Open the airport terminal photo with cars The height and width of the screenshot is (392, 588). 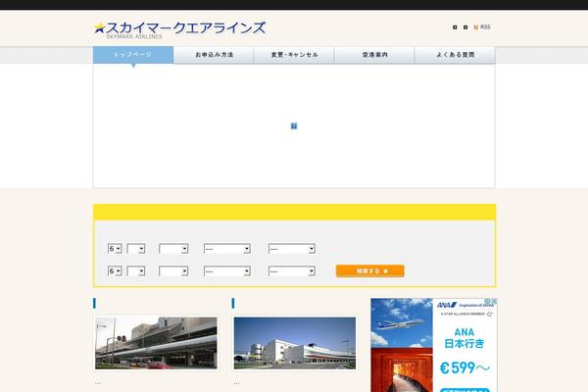tap(156, 343)
